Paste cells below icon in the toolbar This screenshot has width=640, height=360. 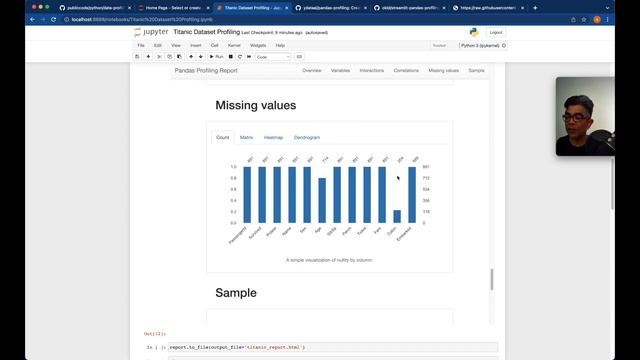(179, 57)
